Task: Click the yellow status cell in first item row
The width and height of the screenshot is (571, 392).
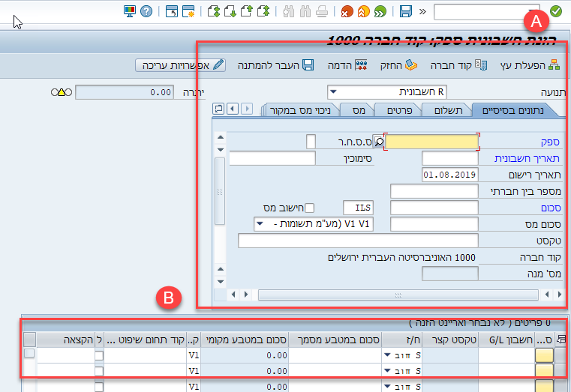Action: (544, 355)
